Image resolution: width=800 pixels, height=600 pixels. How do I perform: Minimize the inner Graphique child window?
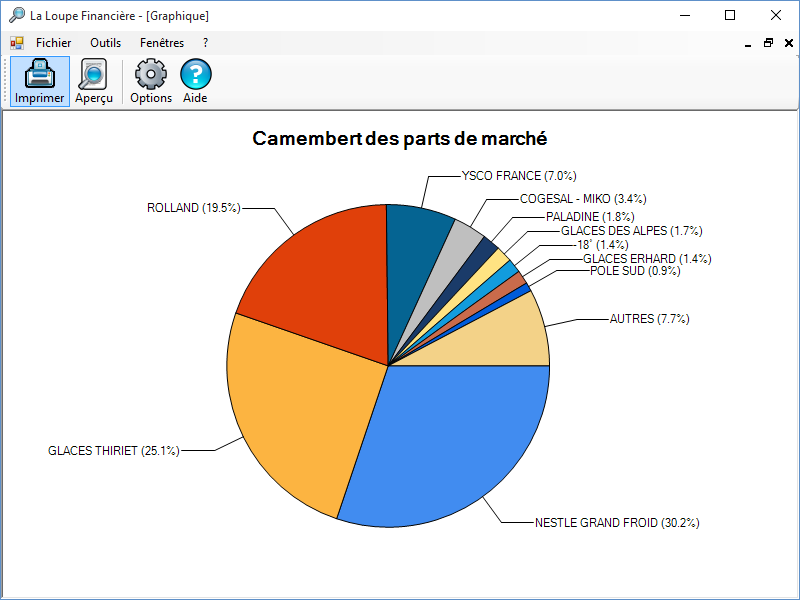tap(748, 43)
